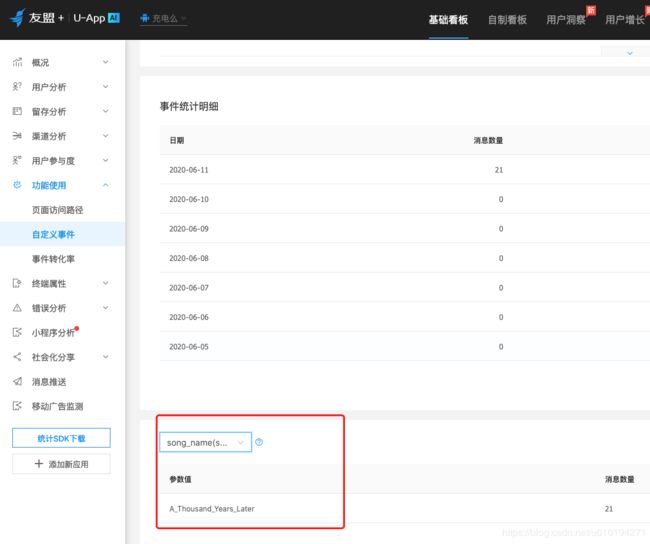Click the 添加新应用 button
650x544 pixels.
coord(61,464)
